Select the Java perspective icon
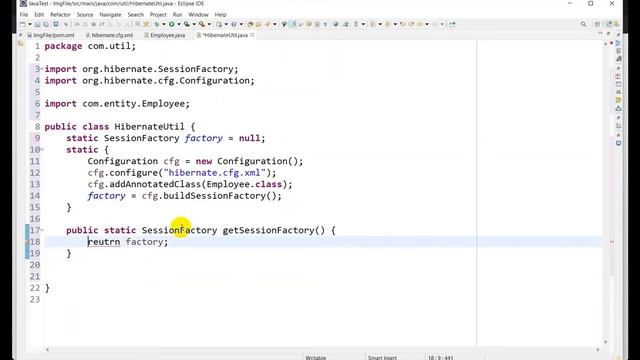The height and width of the screenshot is (360, 640). [609, 24]
